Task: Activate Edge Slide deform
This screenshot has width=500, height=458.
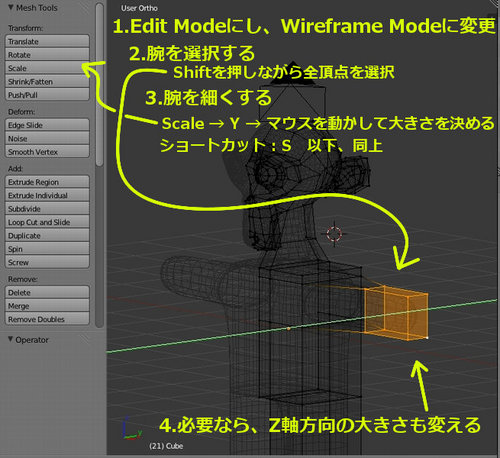Action: 47,125
